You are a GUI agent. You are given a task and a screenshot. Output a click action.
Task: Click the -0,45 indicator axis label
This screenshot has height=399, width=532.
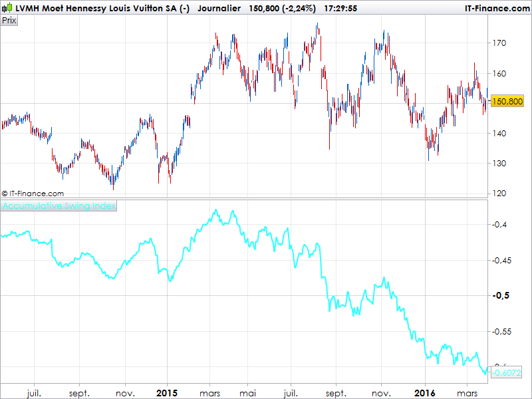click(501, 261)
